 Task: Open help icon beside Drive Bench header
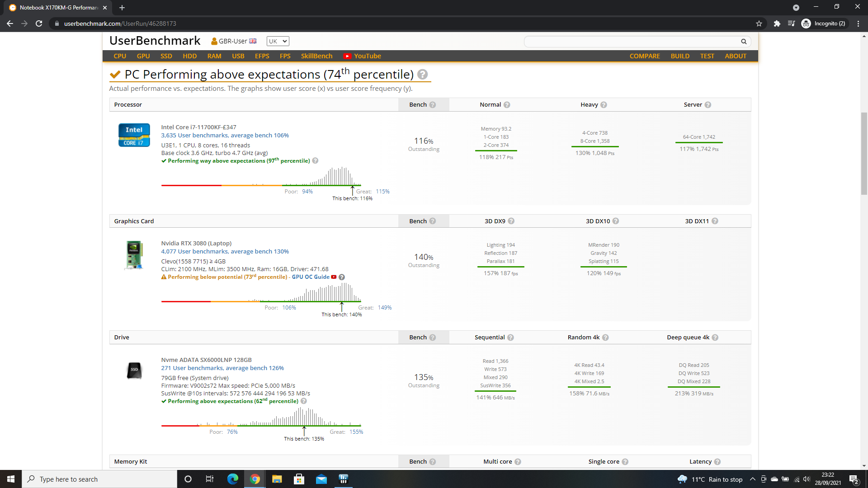[x=433, y=338]
